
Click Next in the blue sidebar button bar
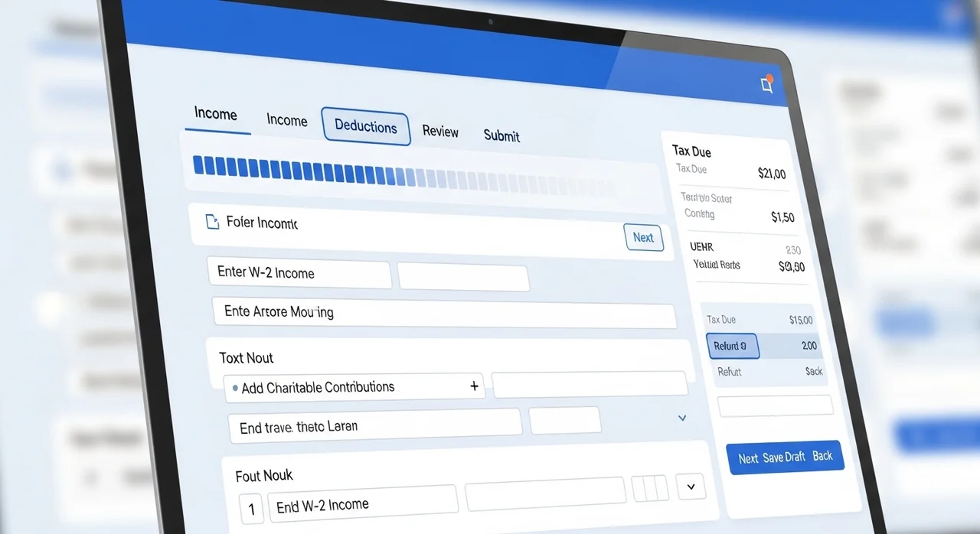[748, 458]
